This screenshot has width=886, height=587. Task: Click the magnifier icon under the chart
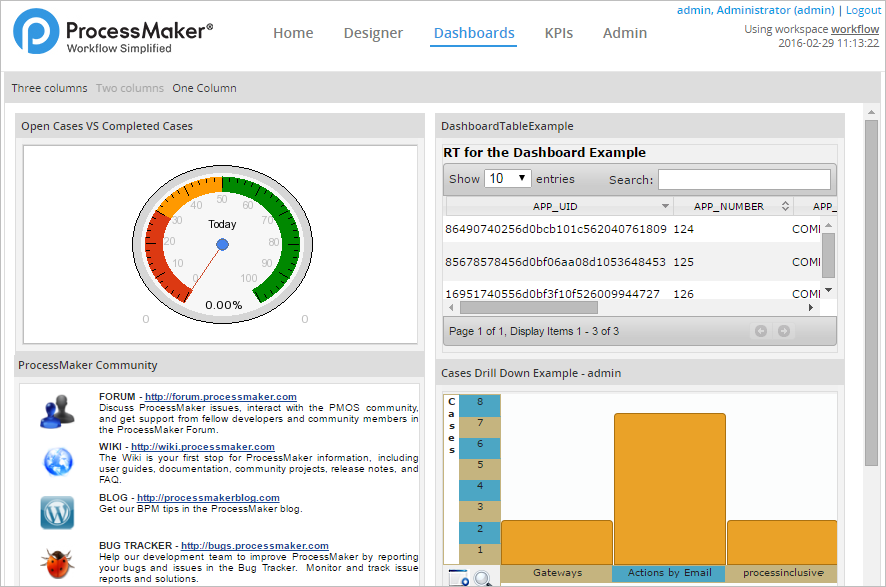[x=482, y=578]
